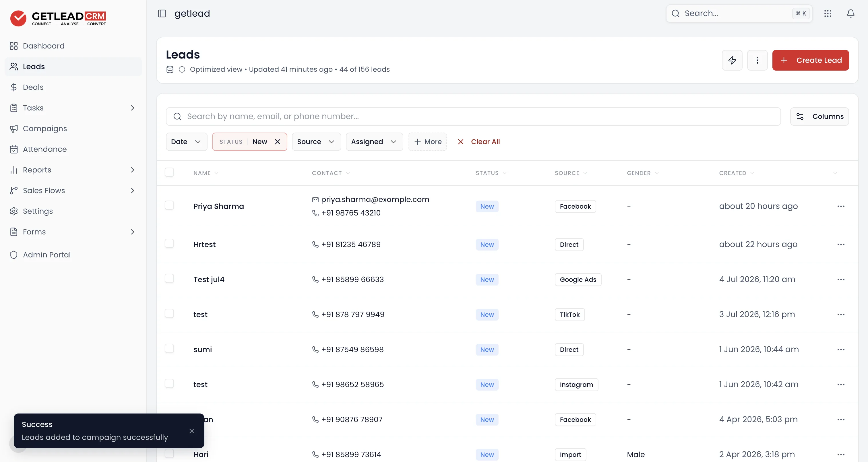Expand the Reports sidebar submenu
Screen dimensions: 868x462
tap(132, 170)
